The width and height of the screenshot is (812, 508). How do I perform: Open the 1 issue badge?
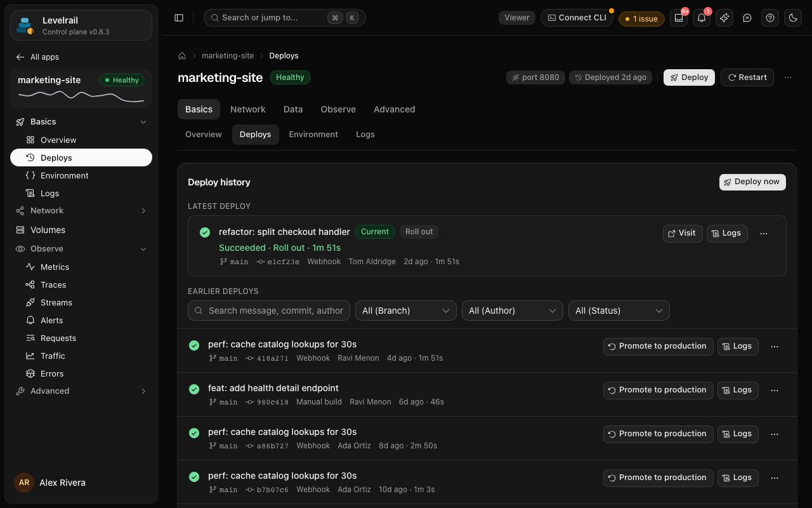[x=641, y=19]
